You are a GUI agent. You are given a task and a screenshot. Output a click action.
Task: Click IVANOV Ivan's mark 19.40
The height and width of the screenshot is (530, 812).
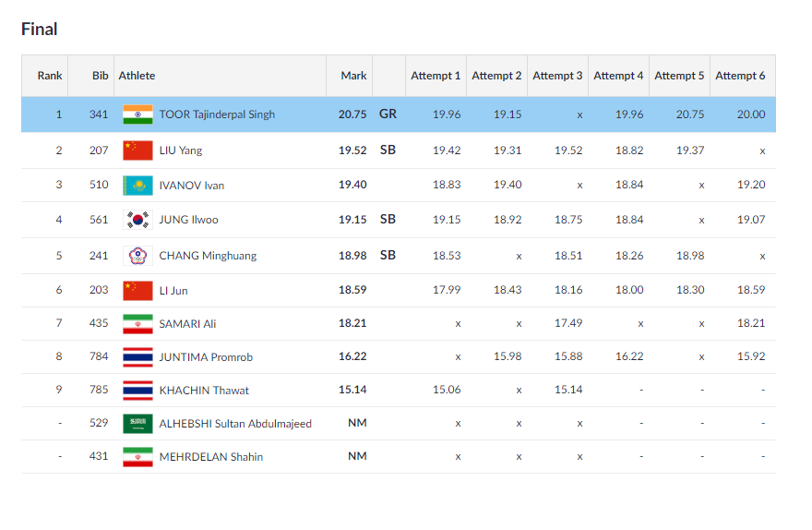tap(352, 185)
